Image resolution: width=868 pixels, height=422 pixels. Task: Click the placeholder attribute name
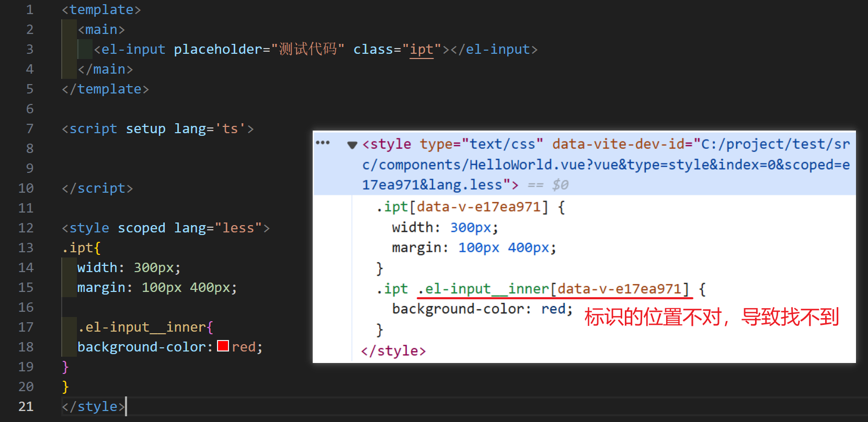pos(218,50)
